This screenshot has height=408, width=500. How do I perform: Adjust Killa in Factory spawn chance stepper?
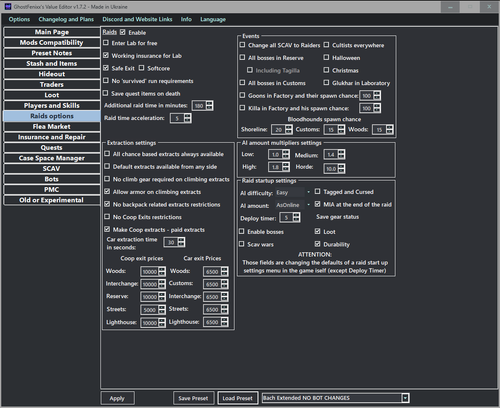coord(377,108)
